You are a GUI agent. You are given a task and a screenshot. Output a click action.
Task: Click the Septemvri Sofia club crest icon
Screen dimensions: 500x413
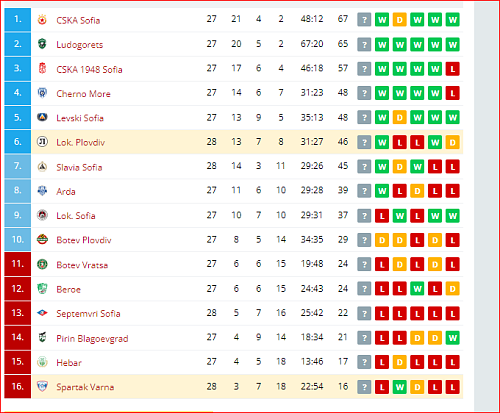42,313
